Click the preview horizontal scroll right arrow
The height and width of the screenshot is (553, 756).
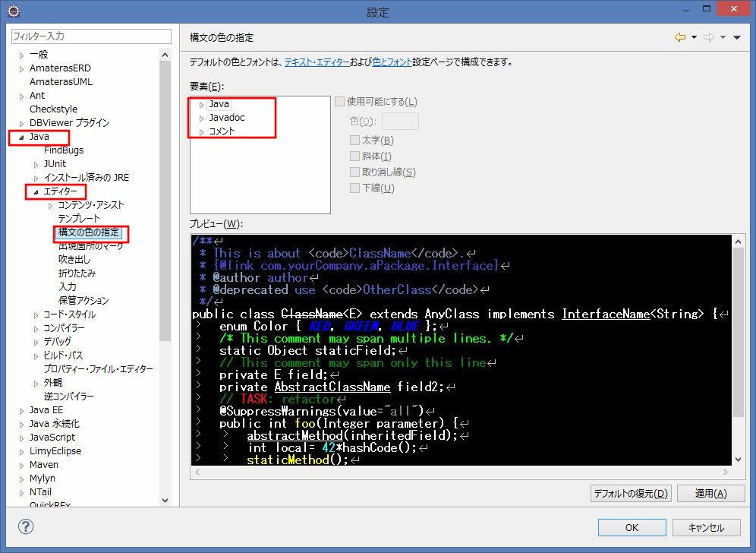[726, 472]
